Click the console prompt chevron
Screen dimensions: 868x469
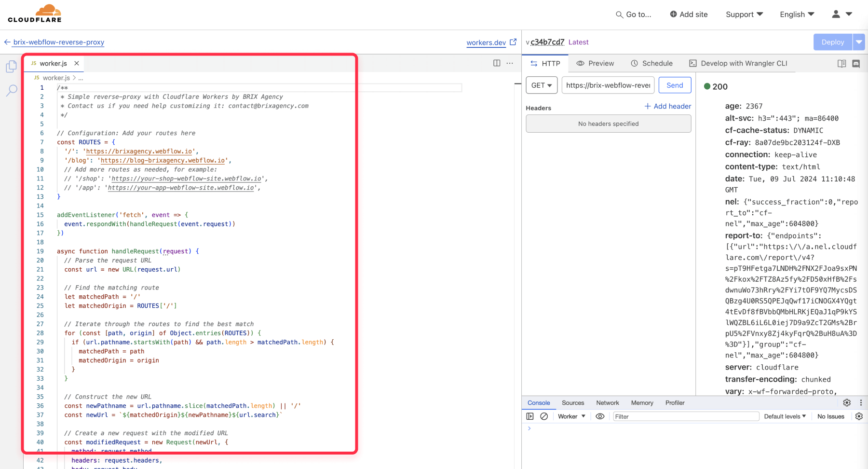529,428
